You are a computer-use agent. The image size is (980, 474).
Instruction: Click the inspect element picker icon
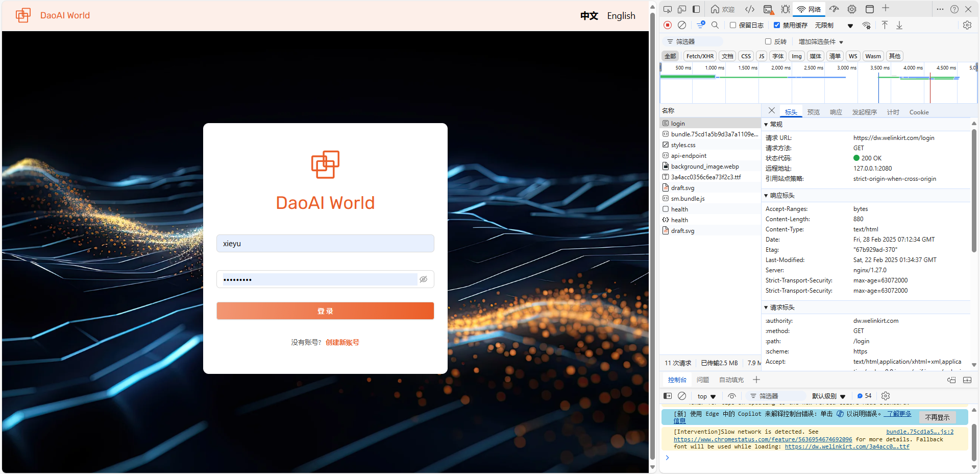[667, 9]
